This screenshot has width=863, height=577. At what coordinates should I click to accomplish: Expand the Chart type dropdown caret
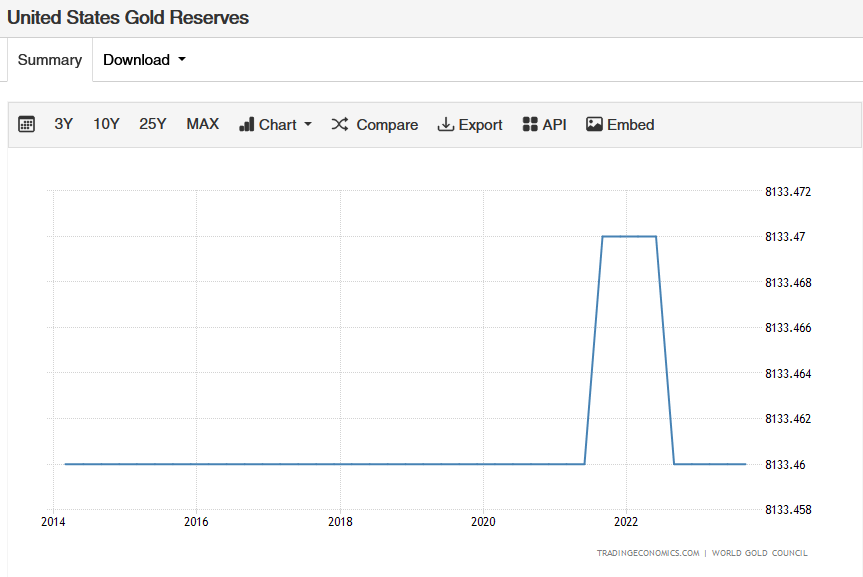308,125
